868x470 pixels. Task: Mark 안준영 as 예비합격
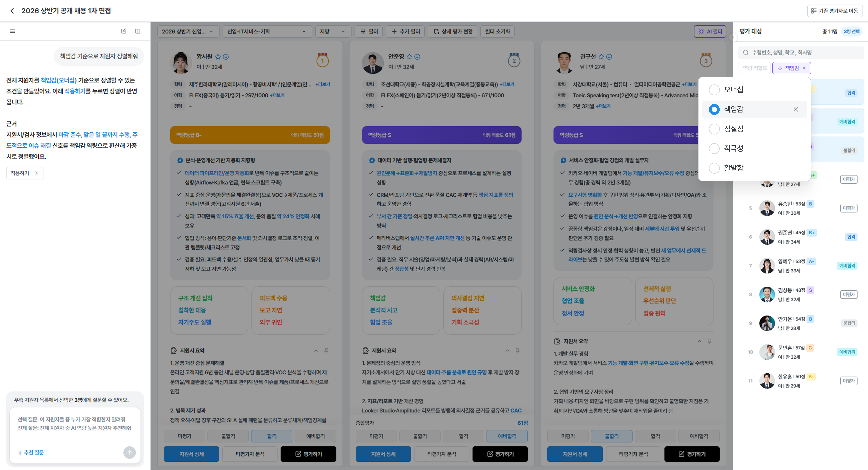click(507, 436)
